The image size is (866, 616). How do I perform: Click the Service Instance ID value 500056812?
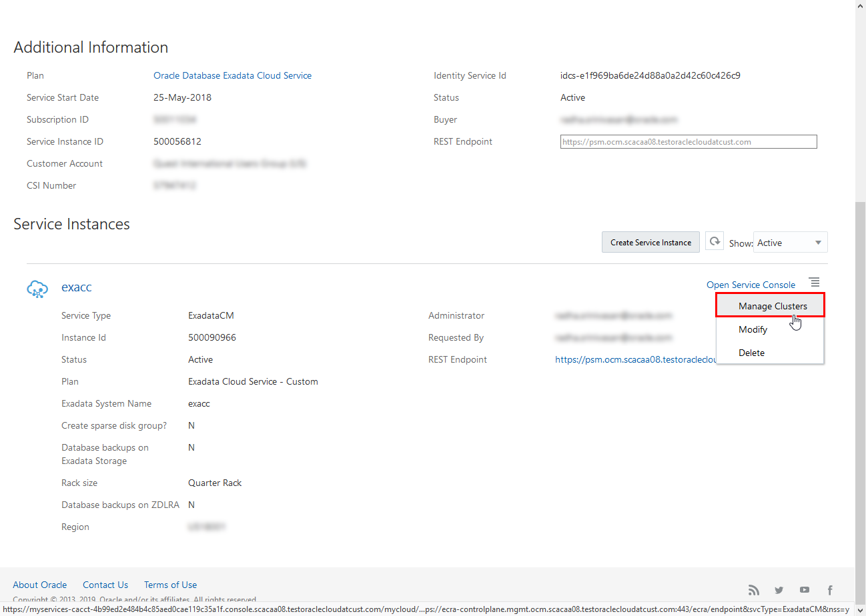pyautogui.click(x=177, y=141)
